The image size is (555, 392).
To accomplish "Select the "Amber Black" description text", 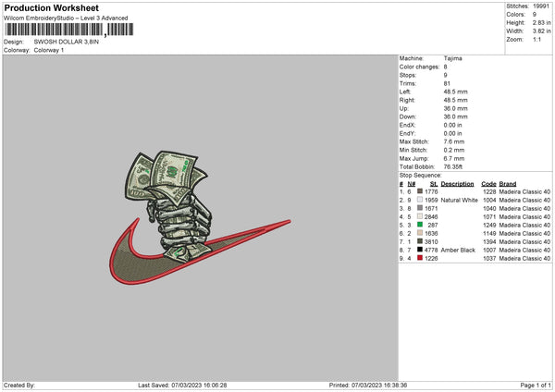I will (x=458, y=251).
